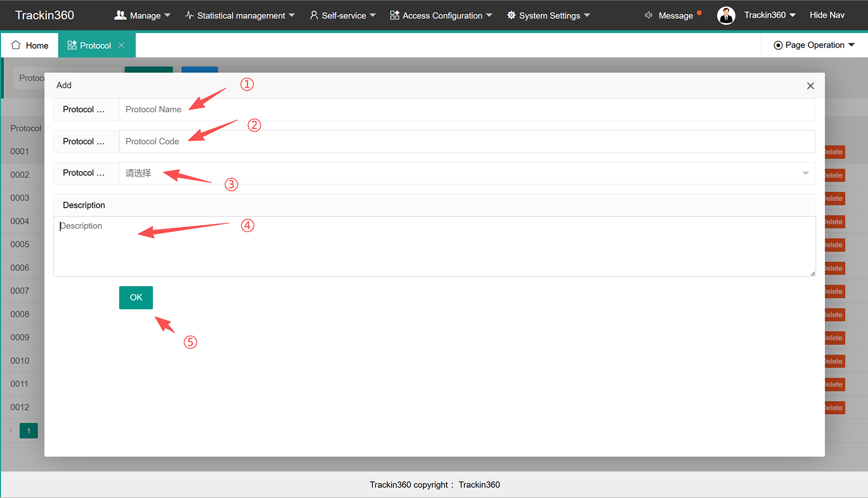Viewport: 868px width, 498px height.
Task: Click the Self-service person icon
Action: click(314, 15)
